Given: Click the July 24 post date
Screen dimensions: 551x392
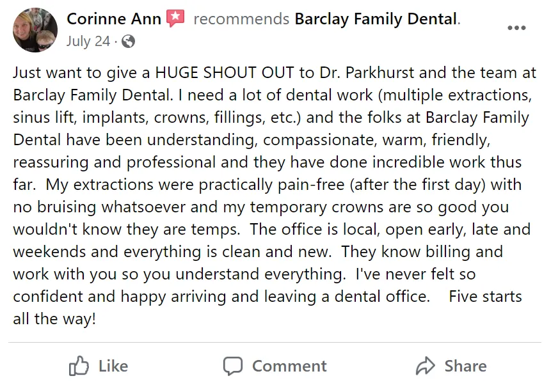Looking at the screenshot, I should pos(88,42).
